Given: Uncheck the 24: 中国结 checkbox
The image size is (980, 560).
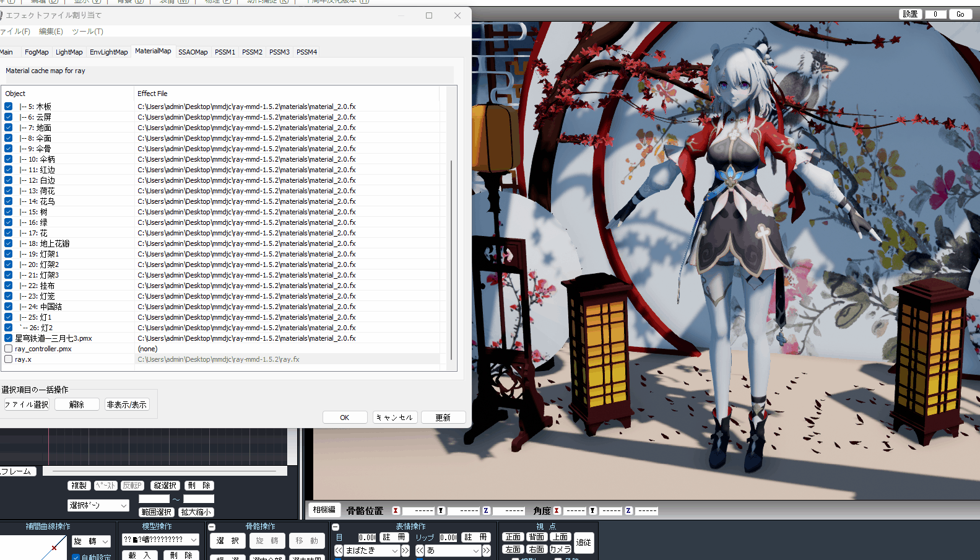Looking at the screenshot, I should 9,307.
